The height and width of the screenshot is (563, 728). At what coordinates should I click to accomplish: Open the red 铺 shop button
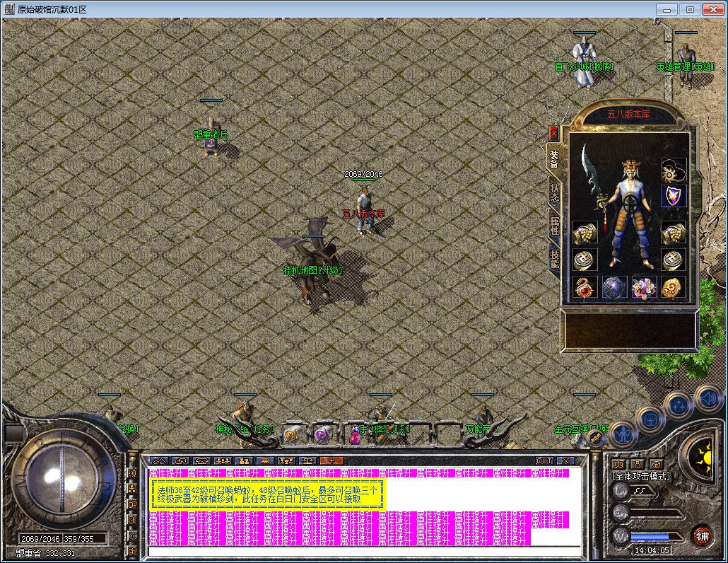click(x=702, y=537)
